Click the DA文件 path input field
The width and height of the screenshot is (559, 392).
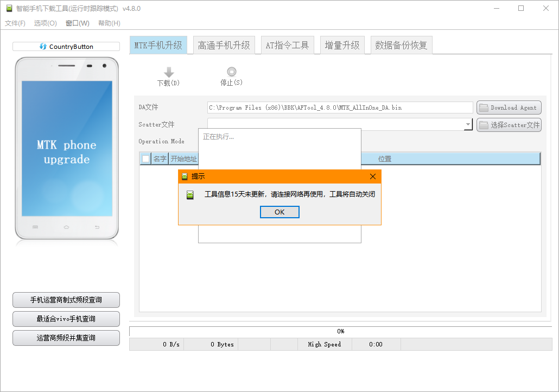(340, 108)
